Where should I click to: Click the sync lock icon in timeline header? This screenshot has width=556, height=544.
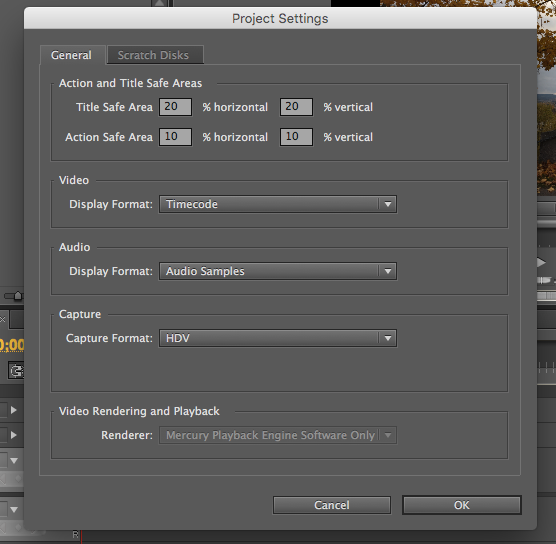pos(16,371)
